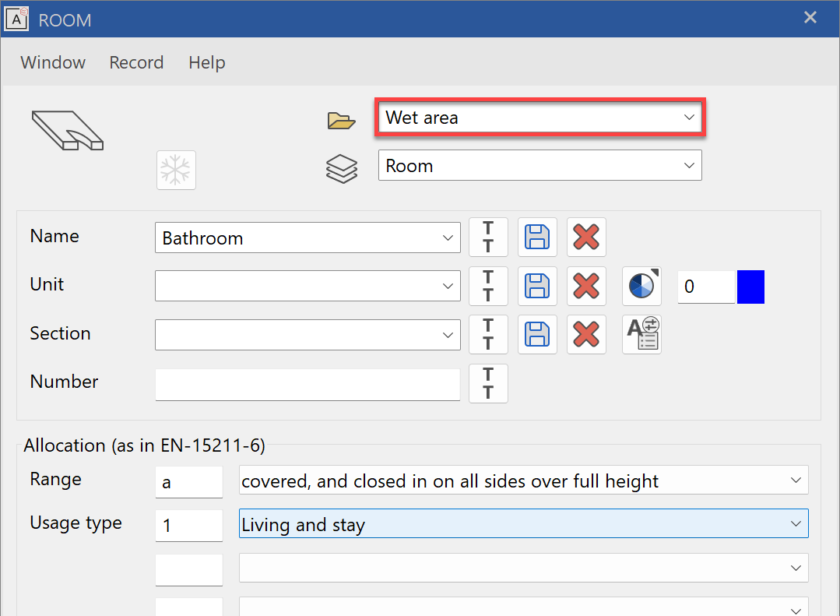
Task: Delete the Name entry with red X
Action: click(586, 237)
